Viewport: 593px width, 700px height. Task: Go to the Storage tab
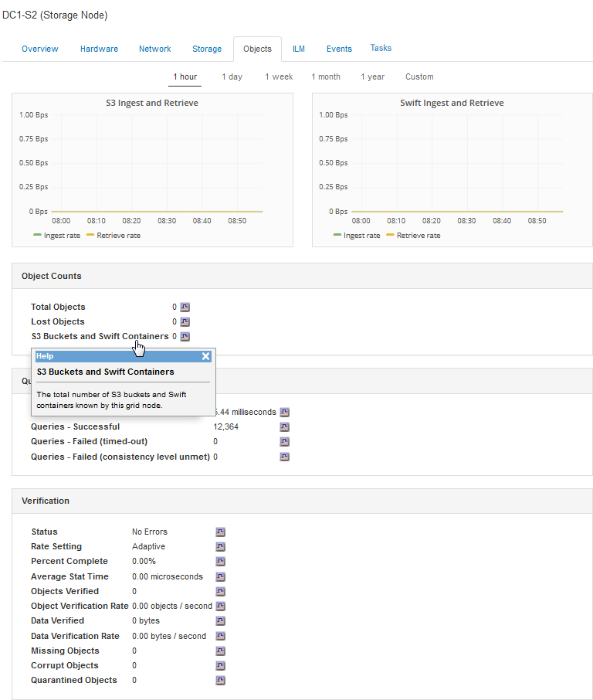(207, 49)
